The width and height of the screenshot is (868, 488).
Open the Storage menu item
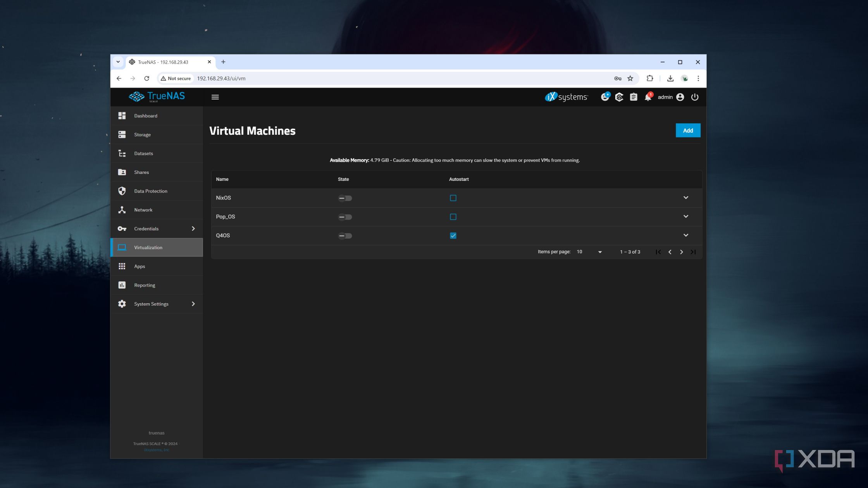(157, 134)
